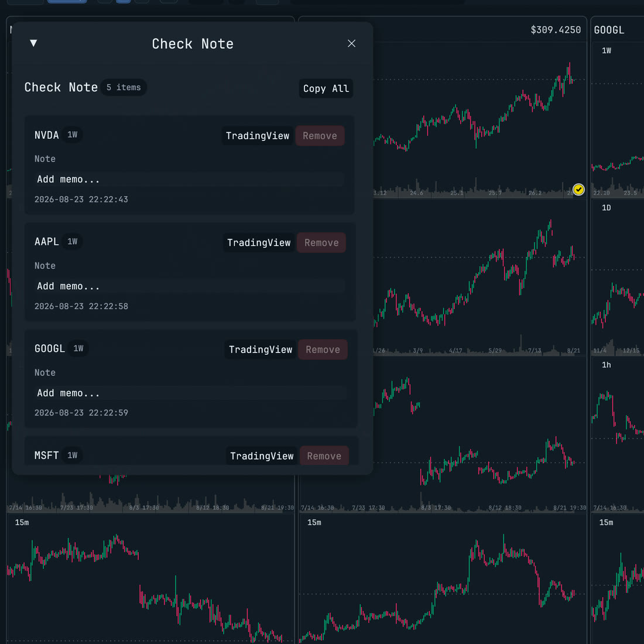Open TradingView for AAPL
Image resolution: width=644 pixels, height=644 pixels.
click(x=259, y=243)
